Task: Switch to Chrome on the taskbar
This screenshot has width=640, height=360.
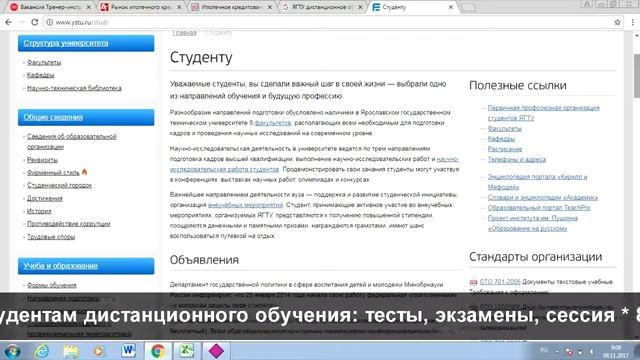Action: click(x=158, y=351)
